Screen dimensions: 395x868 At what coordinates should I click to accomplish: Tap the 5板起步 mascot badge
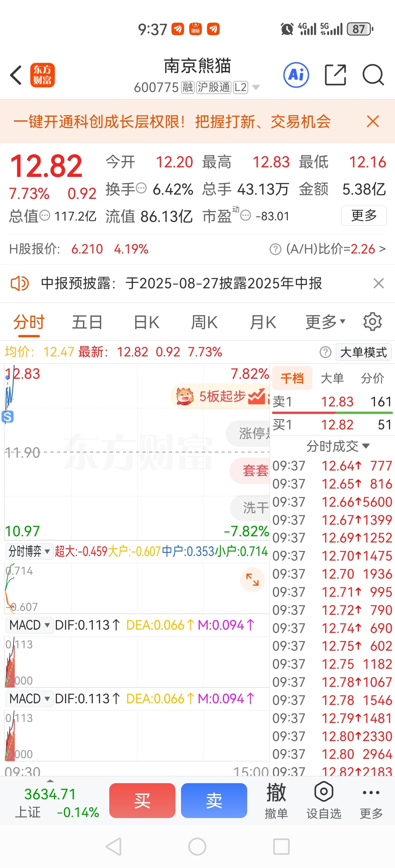(x=221, y=396)
